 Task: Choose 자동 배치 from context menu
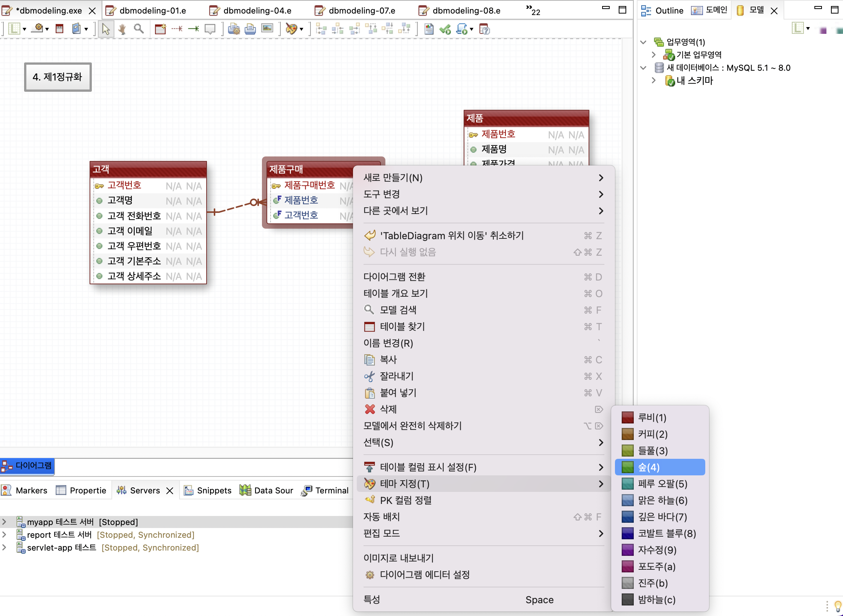[x=484, y=517]
